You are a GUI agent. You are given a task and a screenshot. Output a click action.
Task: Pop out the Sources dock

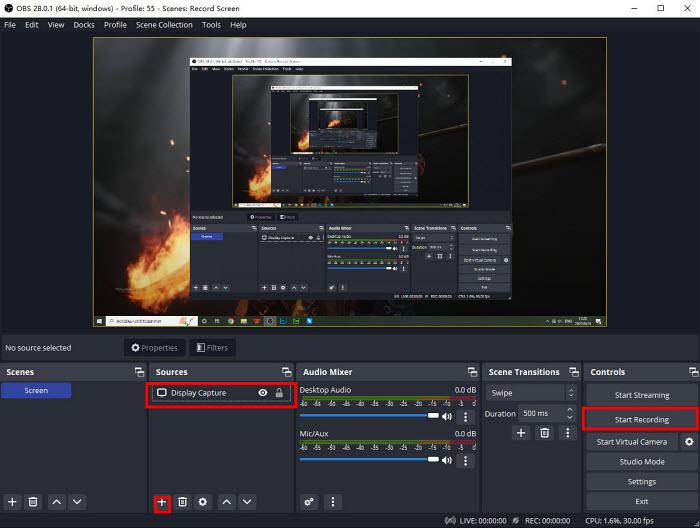(286, 372)
